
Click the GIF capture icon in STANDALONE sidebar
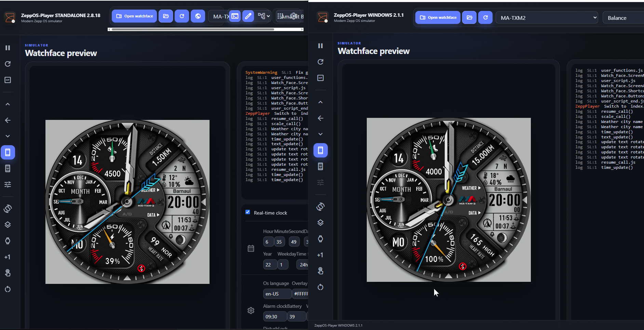(x=8, y=80)
